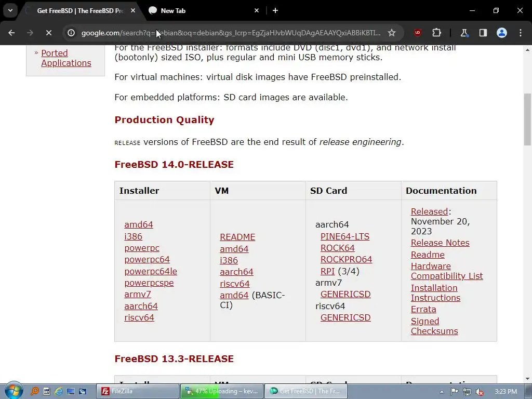Open the Windows Start button
The width and height of the screenshot is (532, 399).
pyautogui.click(x=14, y=391)
